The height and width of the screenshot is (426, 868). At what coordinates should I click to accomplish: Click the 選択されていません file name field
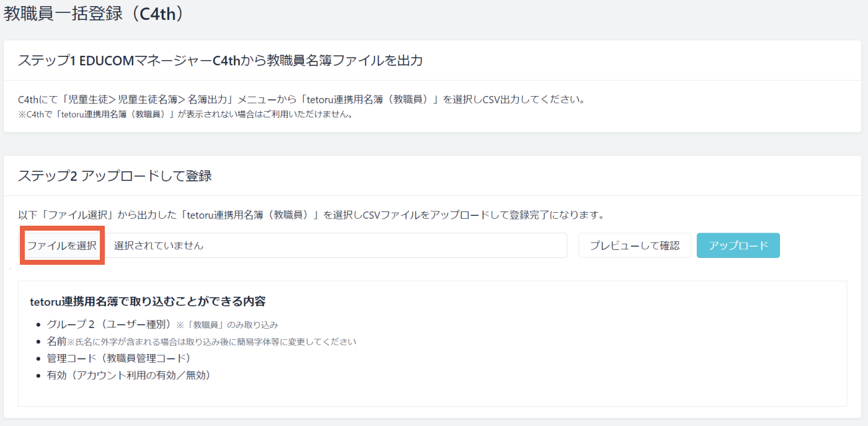[336, 246]
